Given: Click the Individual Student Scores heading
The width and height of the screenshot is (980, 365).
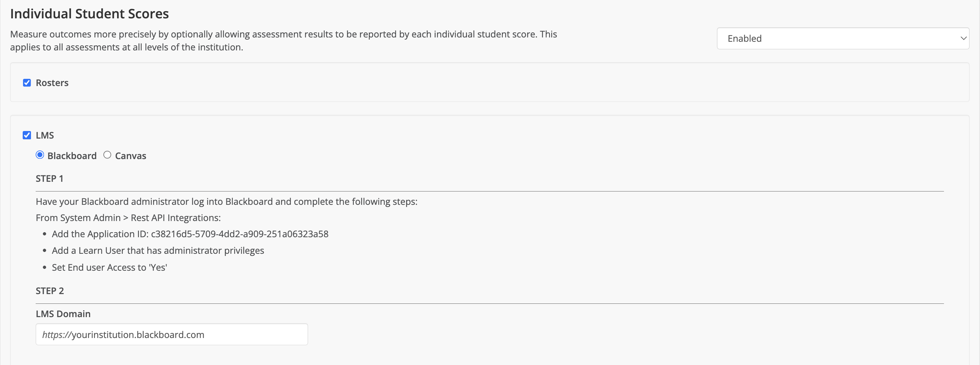Looking at the screenshot, I should (x=90, y=13).
